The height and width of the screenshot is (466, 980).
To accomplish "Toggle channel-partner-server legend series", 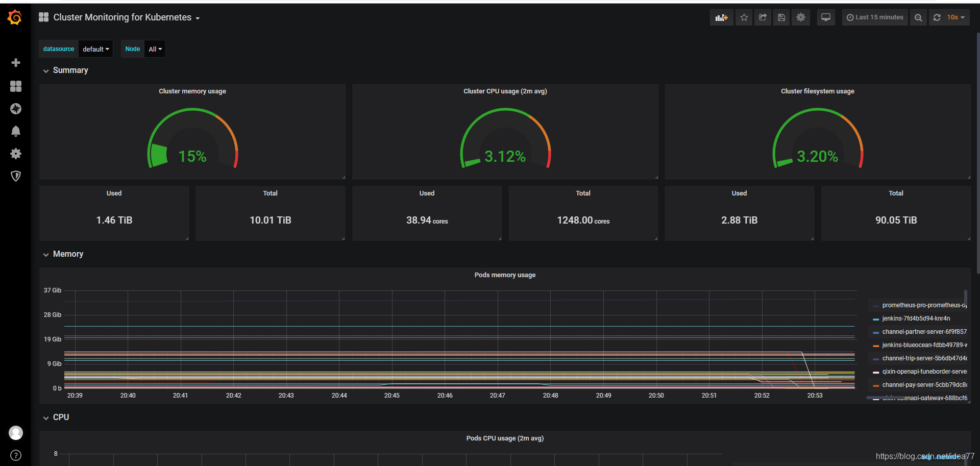I will [x=924, y=332].
